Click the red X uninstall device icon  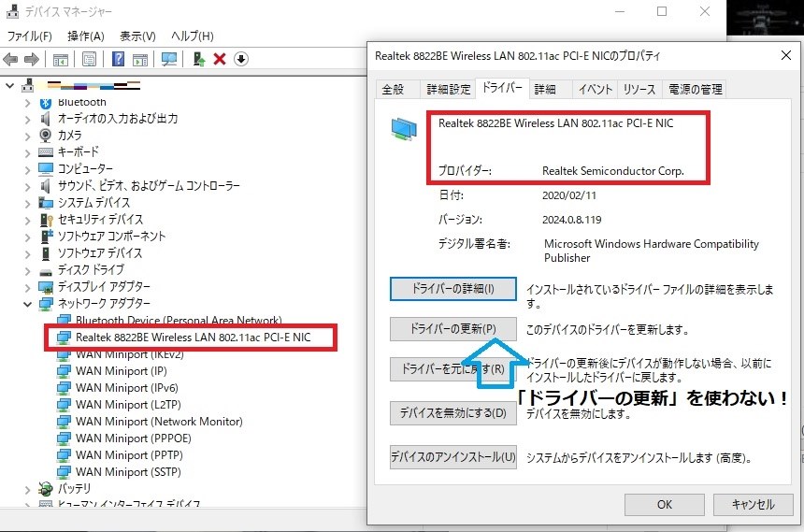coord(220,60)
